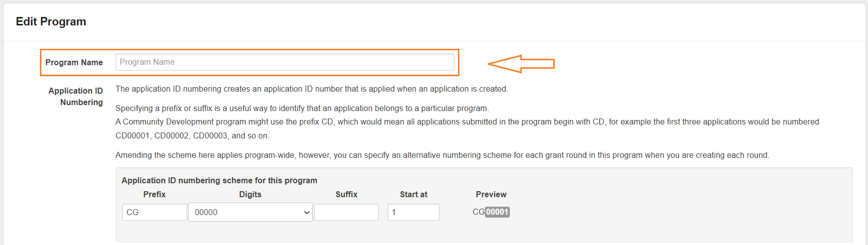The height and width of the screenshot is (245, 868).
Task: Click the Program Name field label
Action: tap(74, 62)
